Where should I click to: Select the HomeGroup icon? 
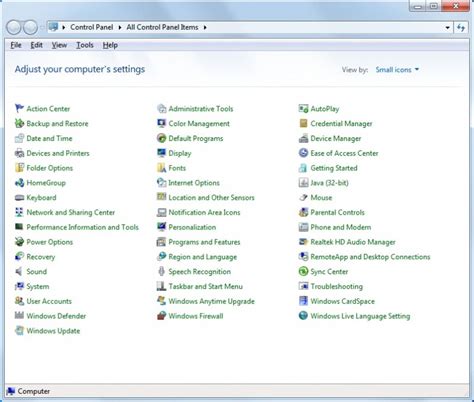click(19, 183)
